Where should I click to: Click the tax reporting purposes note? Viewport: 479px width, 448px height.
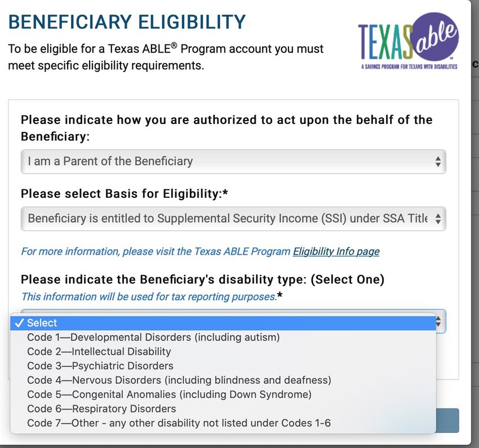152,296
